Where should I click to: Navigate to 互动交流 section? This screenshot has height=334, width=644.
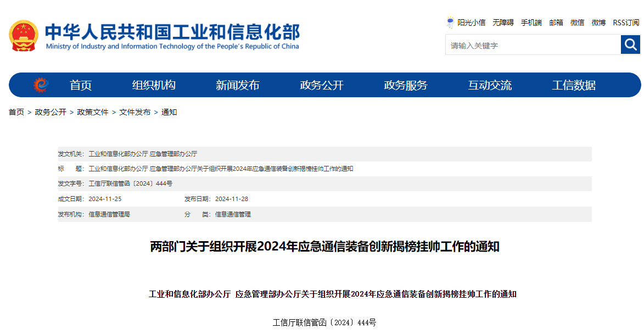click(x=490, y=85)
